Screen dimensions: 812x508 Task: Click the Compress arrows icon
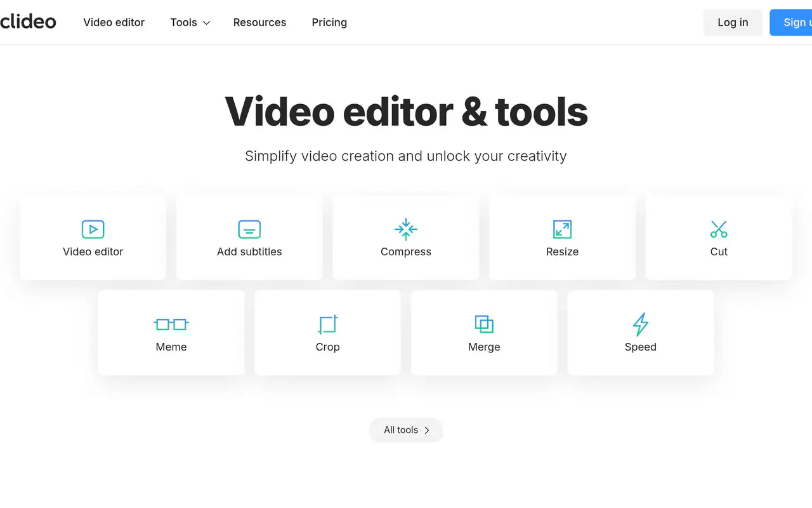click(x=406, y=229)
